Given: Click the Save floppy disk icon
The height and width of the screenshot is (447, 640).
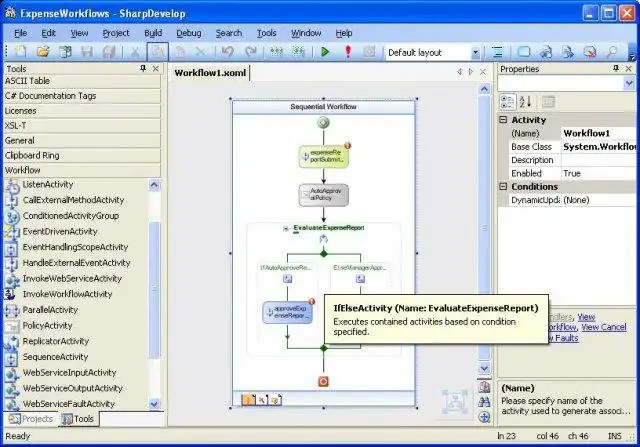Looking at the screenshot, I should [87, 52].
